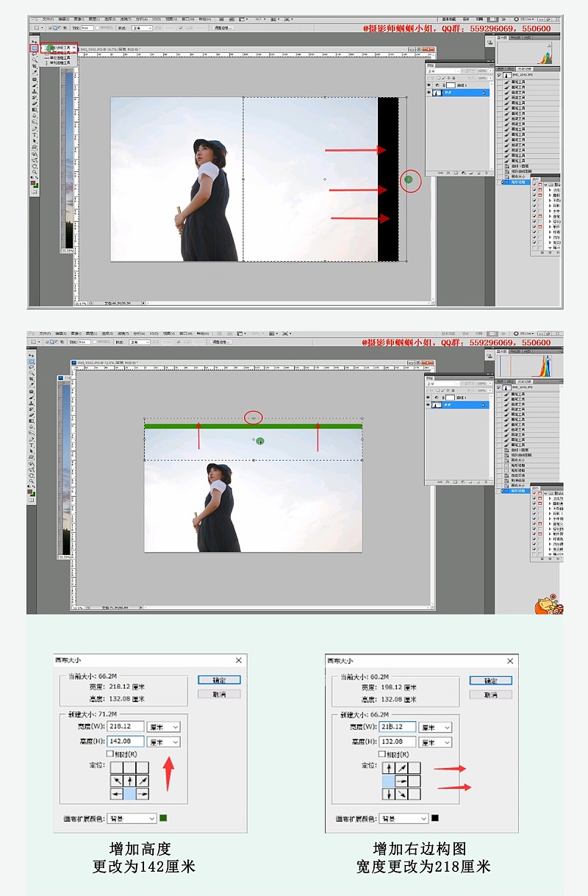The image size is (588, 896).
Task: Select up-arrow anchor cell in green-swatch dialog
Action: click(x=129, y=781)
